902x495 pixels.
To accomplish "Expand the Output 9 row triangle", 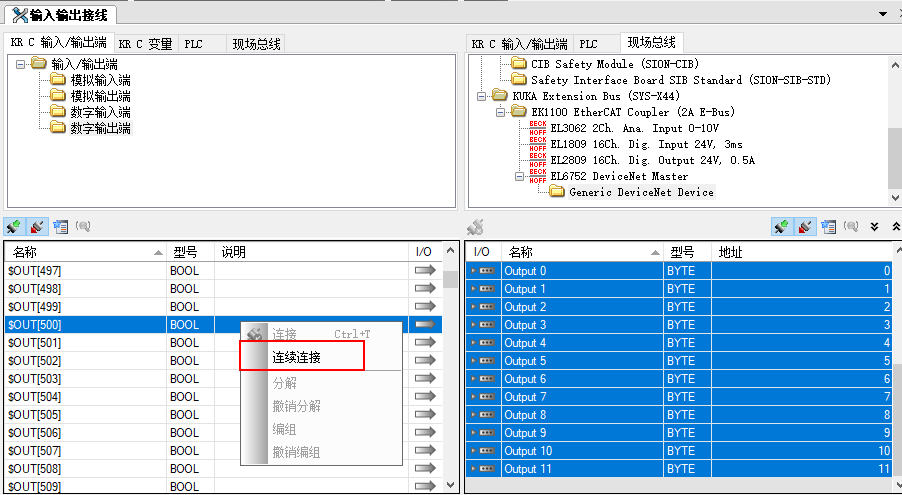I will pyautogui.click(x=473, y=433).
